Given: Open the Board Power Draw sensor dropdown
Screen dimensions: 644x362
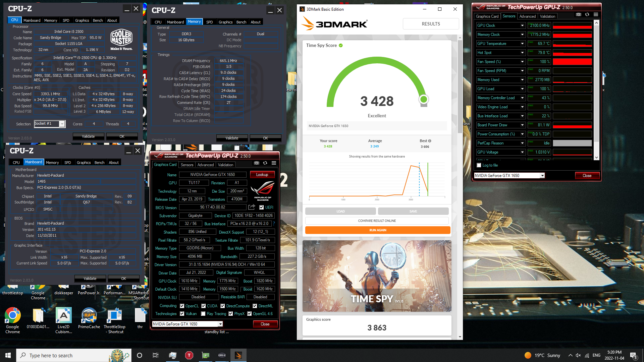Looking at the screenshot, I should click(x=522, y=125).
